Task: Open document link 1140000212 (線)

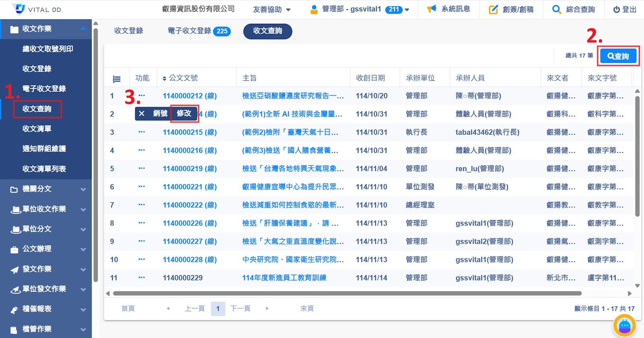Action: pyautogui.click(x=189, y=96)
